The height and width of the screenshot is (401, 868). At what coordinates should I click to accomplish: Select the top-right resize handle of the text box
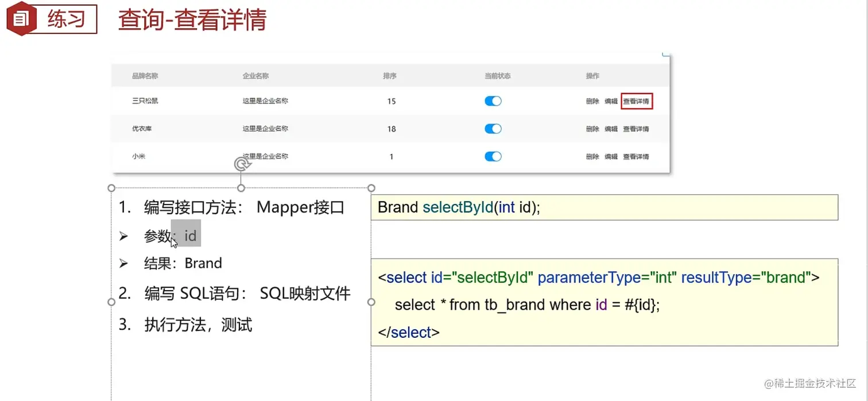[371, 188]
